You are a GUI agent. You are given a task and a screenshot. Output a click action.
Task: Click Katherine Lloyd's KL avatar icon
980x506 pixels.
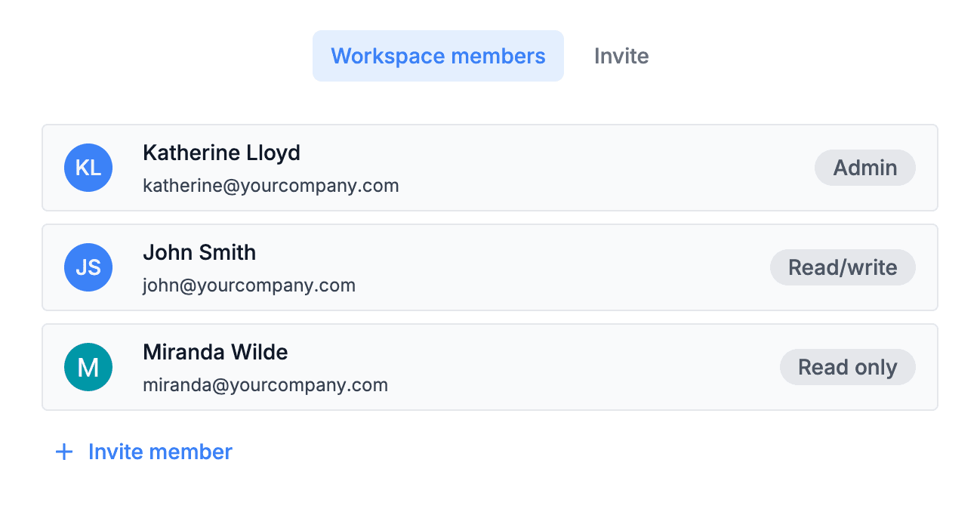tap(88, 168)
